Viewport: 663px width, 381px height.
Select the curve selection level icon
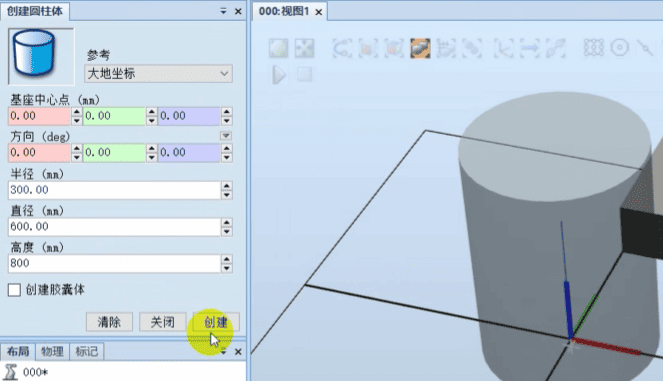coord(342,48)
